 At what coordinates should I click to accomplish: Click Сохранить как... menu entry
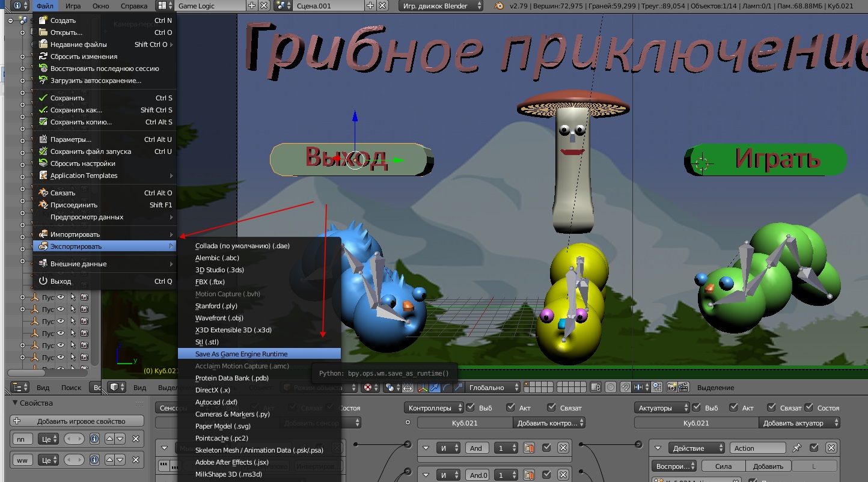pyautogui.click(x=105, y=110)
